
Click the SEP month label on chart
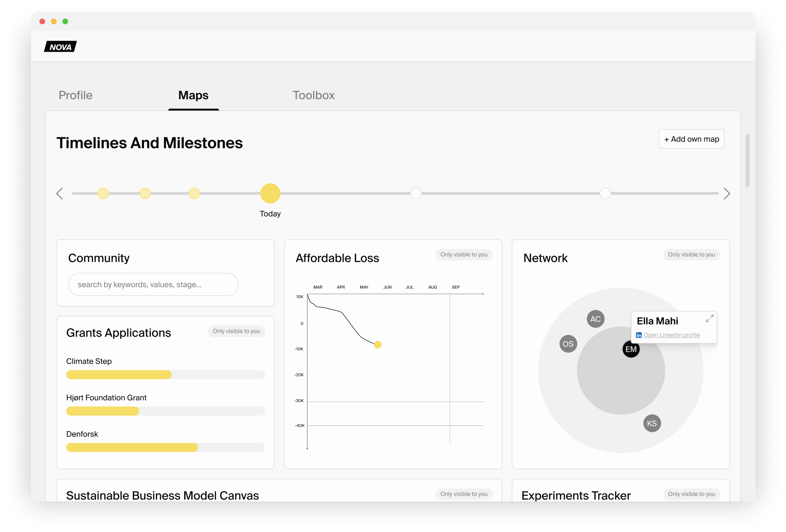click(x=455, y=287)
